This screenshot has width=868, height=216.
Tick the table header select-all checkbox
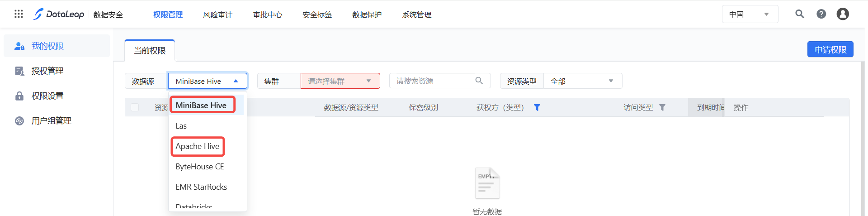pyautogui.click(x=135, y=107)
